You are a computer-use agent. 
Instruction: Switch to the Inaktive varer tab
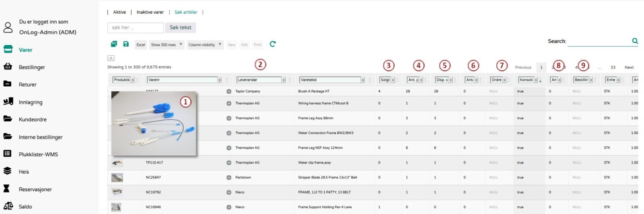click(x=150, y=12)
